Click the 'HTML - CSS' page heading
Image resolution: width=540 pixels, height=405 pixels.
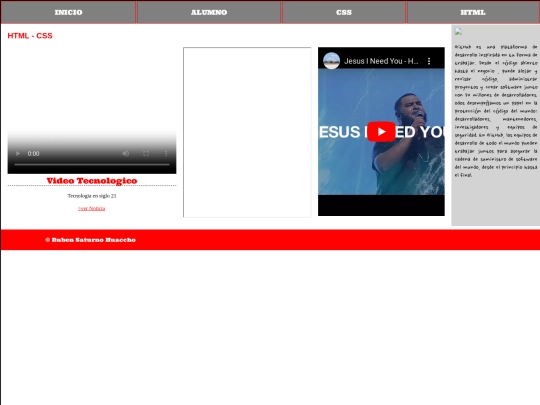coord(30,36)
